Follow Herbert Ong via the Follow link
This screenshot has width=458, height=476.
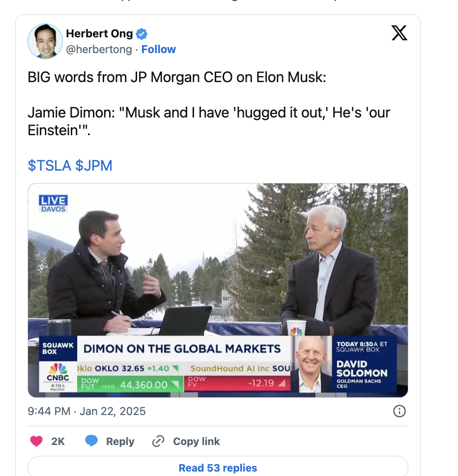[159, 50]
